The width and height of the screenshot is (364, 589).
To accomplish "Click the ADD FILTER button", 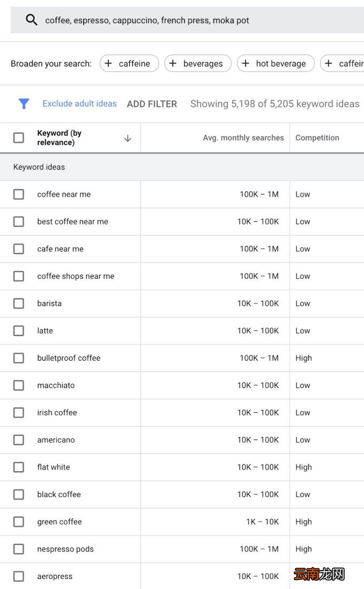I will (x=152, y=104).
